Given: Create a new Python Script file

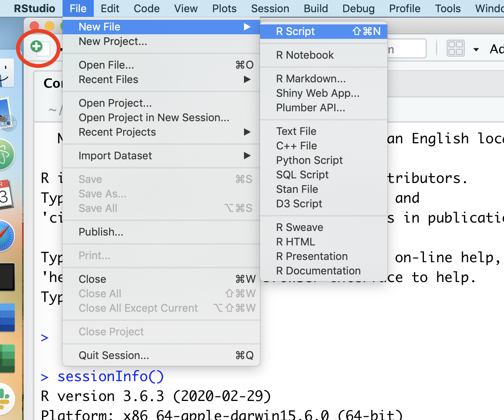Looking at the screenshot, I should tap(309, 160).
